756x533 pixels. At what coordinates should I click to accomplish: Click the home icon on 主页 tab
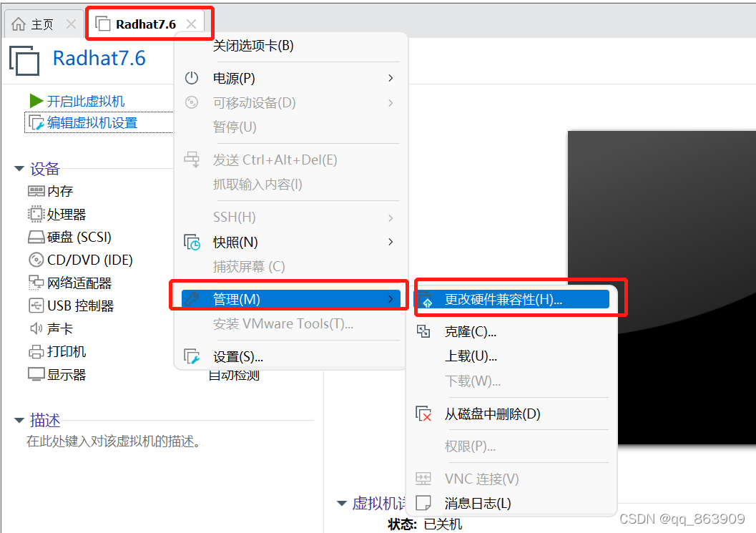[19, 24]
